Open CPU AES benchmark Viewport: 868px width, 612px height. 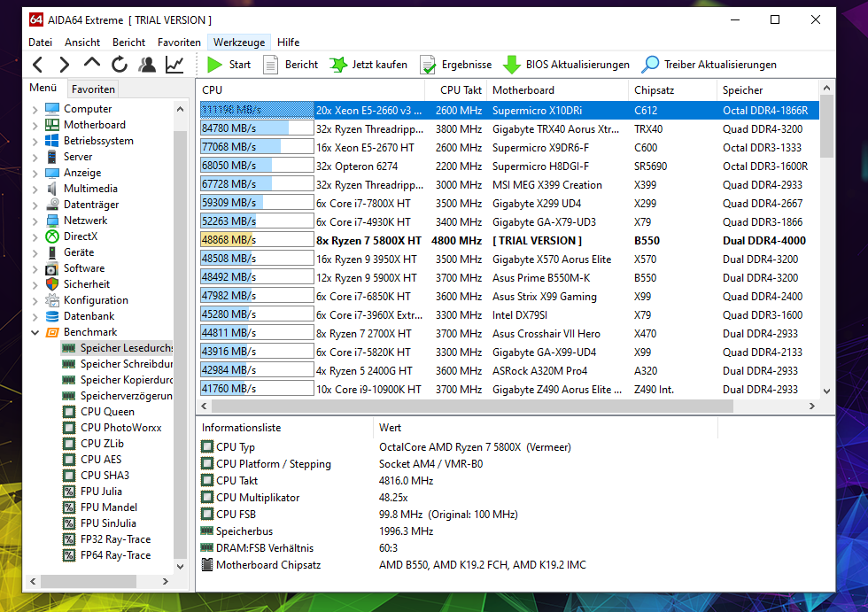[92, 460]
